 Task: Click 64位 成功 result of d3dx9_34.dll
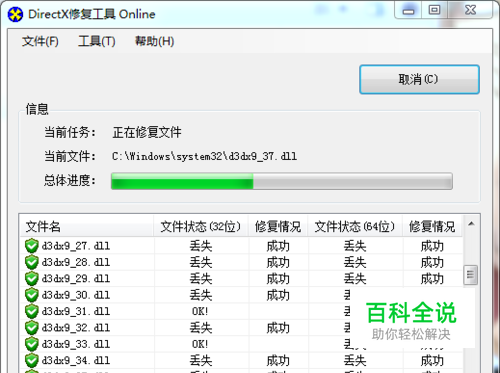(432, 360)
